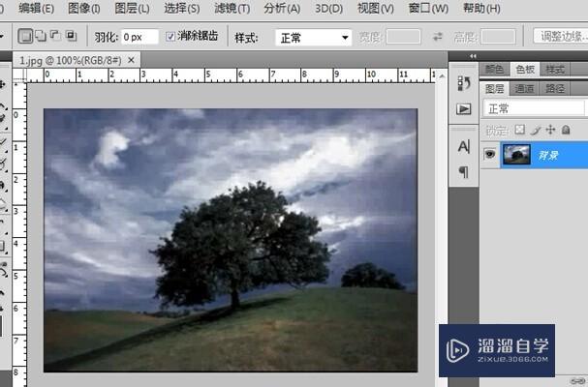The image size is (588, 387).
Task: Switch to the 通道 channels tab
Action: 524,89
